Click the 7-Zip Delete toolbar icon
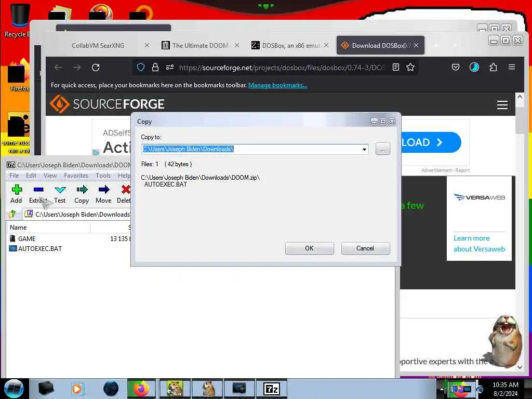 pos(124,194)
